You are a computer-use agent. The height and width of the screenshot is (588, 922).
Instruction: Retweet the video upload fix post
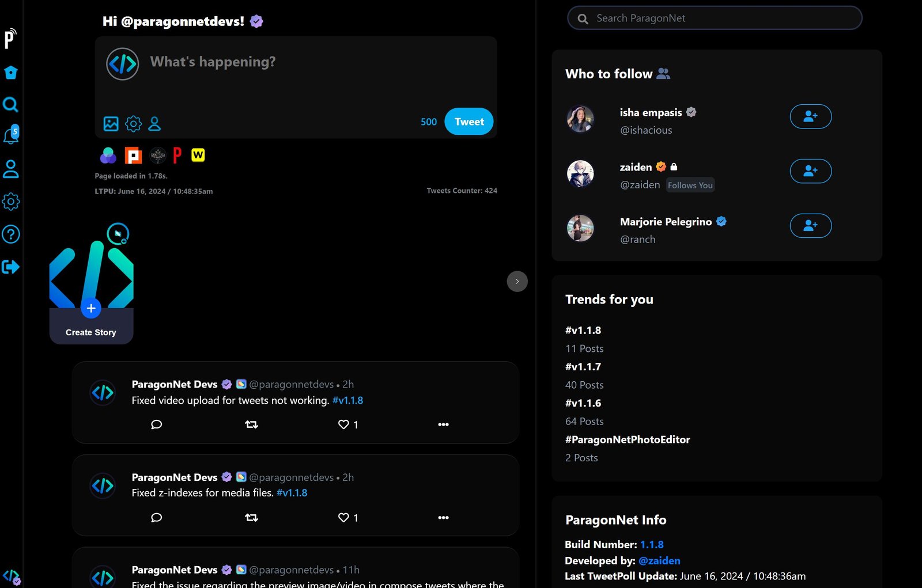point(251,424)
